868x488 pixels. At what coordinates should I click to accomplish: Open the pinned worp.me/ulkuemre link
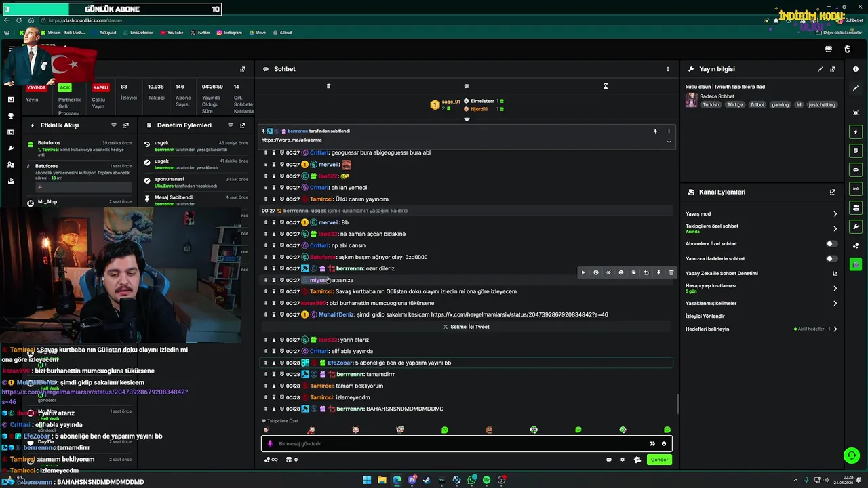(292, 140)
